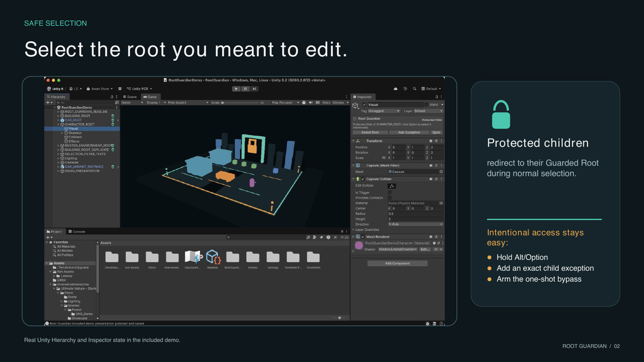
Task: Click the Add Component button
Action: (x=397, y=263)
